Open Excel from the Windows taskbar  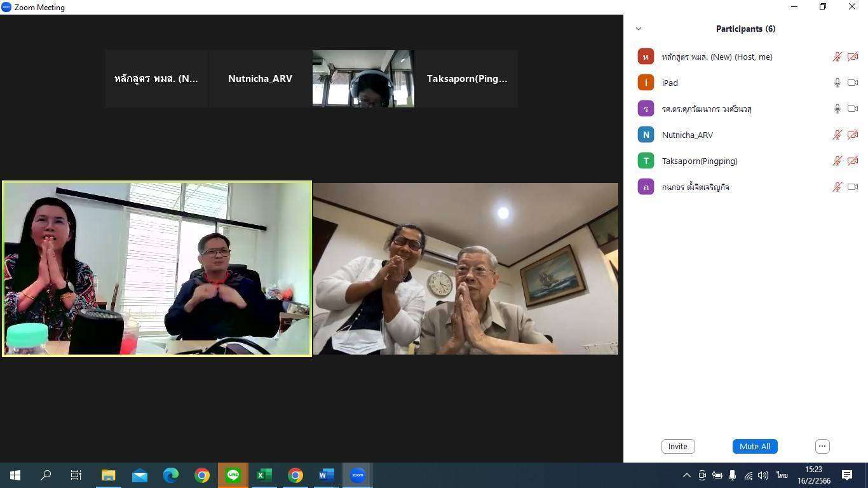tap(264, 475)
